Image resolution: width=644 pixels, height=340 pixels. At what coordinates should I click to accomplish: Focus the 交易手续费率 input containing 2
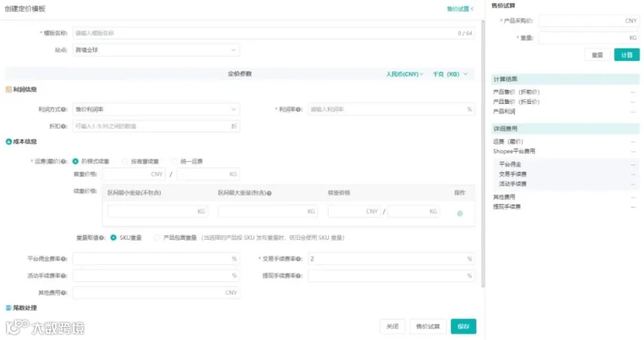click(391, 259)
